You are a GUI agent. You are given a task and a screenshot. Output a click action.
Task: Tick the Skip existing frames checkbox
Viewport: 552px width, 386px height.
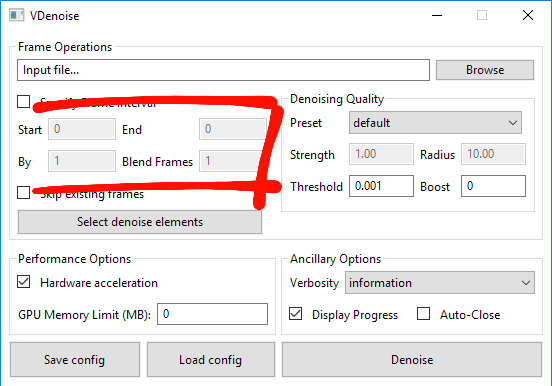[x=24, y=193]
